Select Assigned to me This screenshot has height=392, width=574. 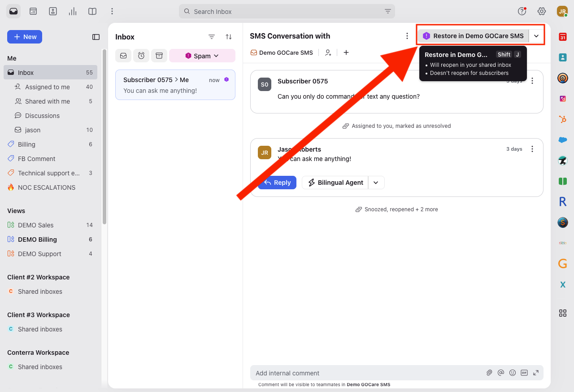coord(50,87)
